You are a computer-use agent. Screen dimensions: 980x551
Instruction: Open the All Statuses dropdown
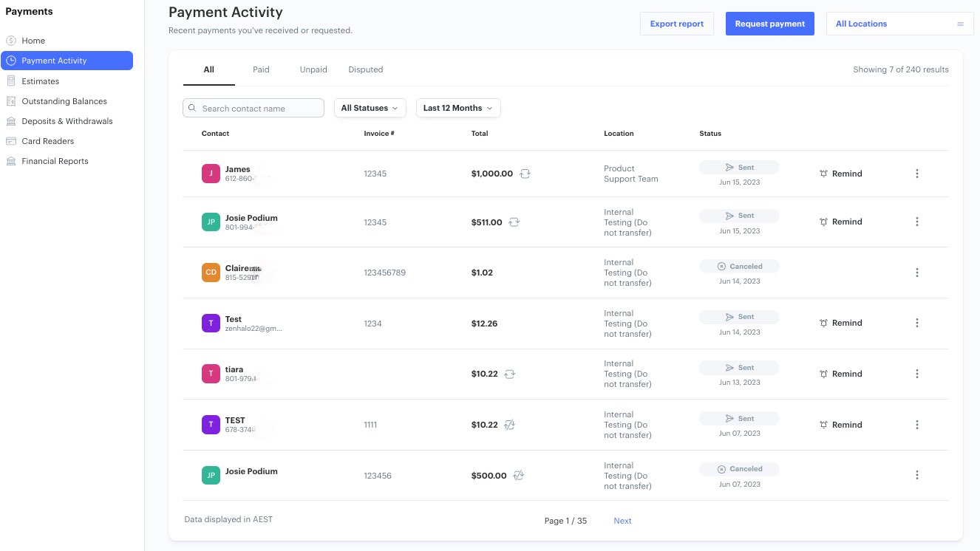370,108
